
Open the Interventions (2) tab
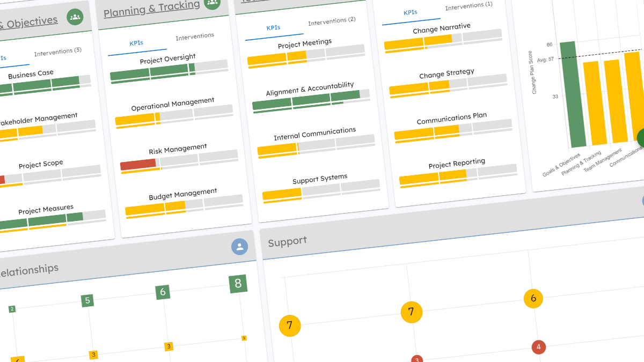coord(332,22)
